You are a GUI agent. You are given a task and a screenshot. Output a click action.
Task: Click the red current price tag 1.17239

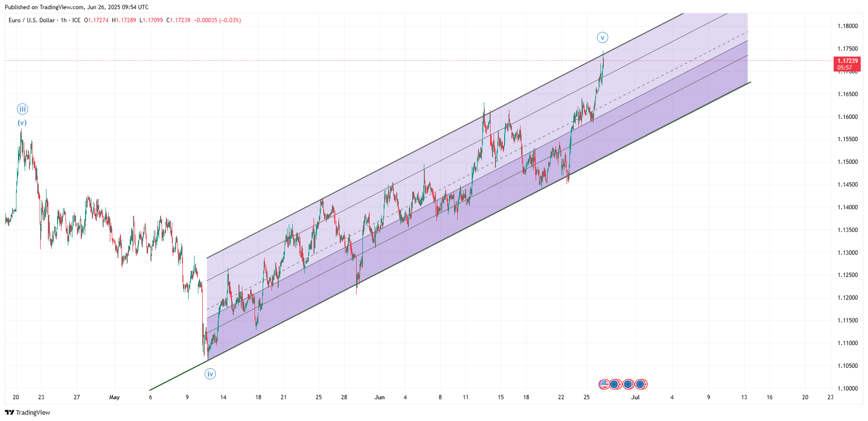[x=848, y=61]
